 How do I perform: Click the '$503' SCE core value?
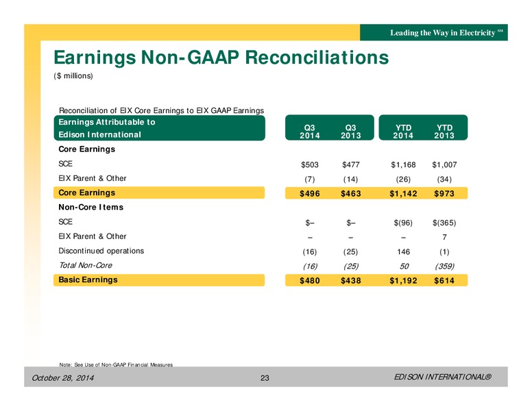pos(310,165)
